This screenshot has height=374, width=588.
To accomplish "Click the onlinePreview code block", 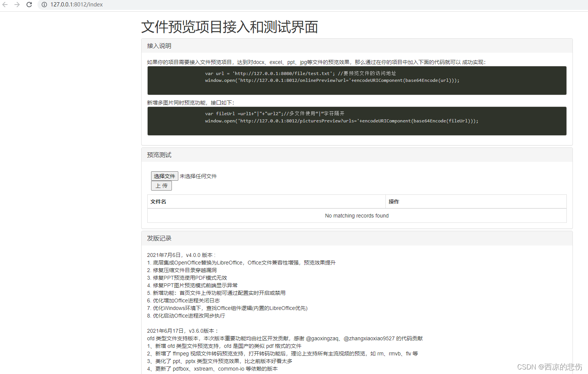I will point(357,80).
